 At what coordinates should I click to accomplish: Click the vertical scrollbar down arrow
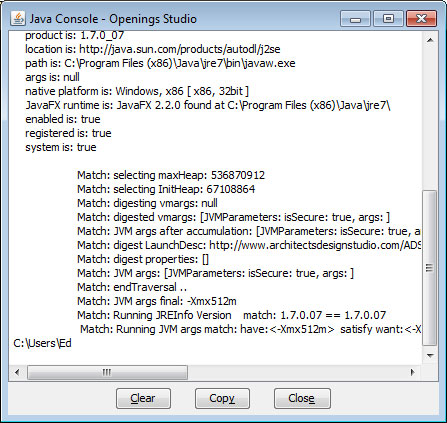click(430, 356)
